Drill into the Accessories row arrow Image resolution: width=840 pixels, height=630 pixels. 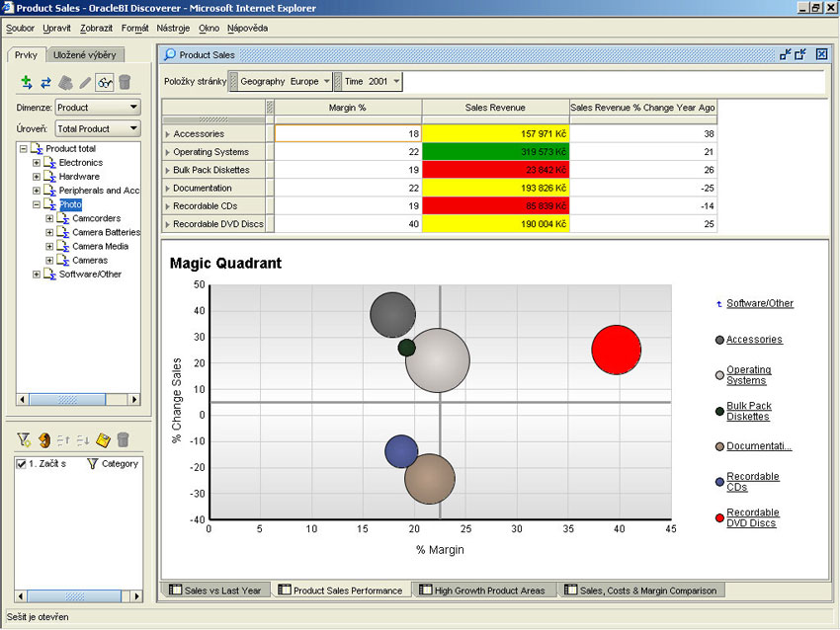168,134
